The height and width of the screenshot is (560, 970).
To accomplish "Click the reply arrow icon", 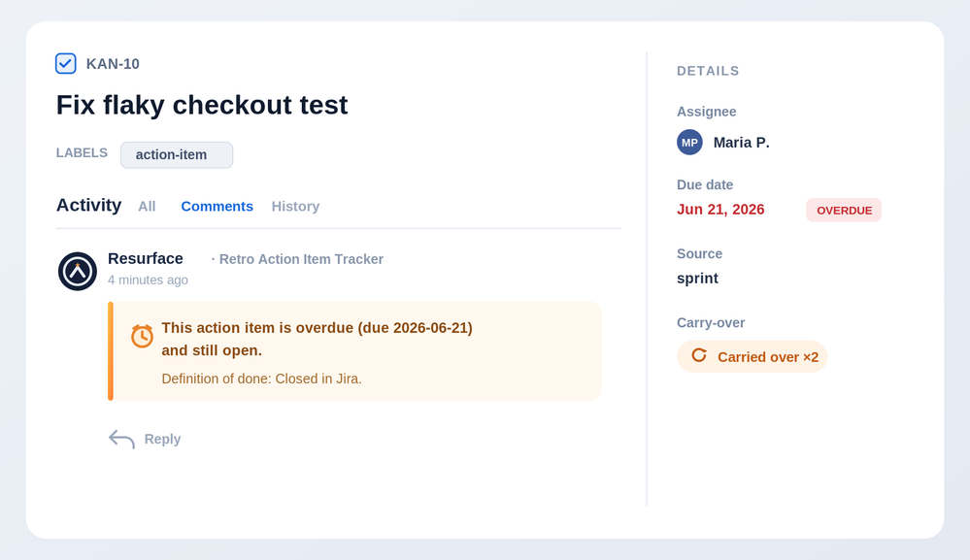I will pyautogui.click(x=121, y=439).
